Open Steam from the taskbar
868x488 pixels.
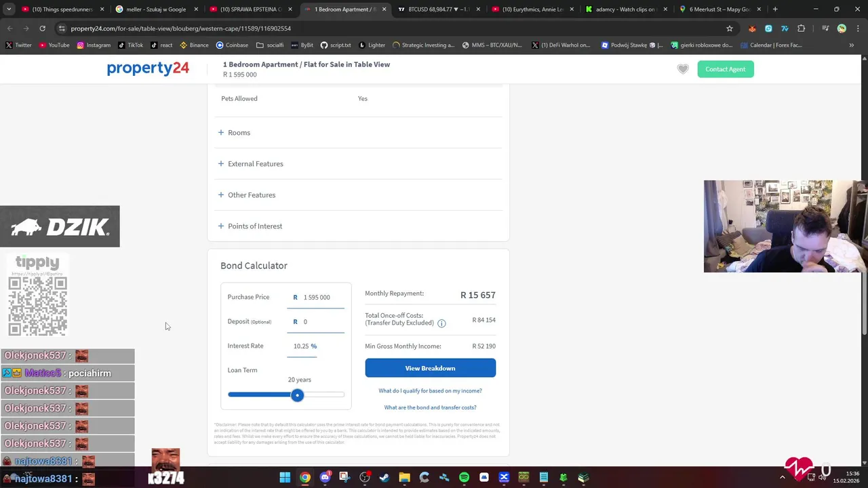[x=384, y=478]
